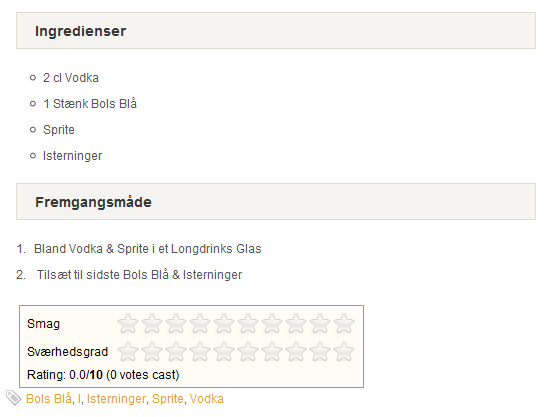
Task: Set Smag rating to ten stars
Action: [344, 323]
